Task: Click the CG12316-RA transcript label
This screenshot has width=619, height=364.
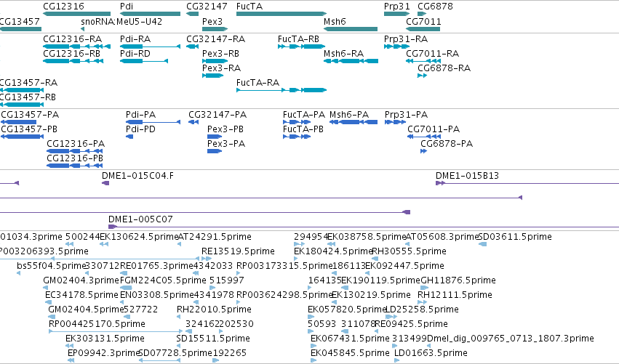Action: [73, 39]
